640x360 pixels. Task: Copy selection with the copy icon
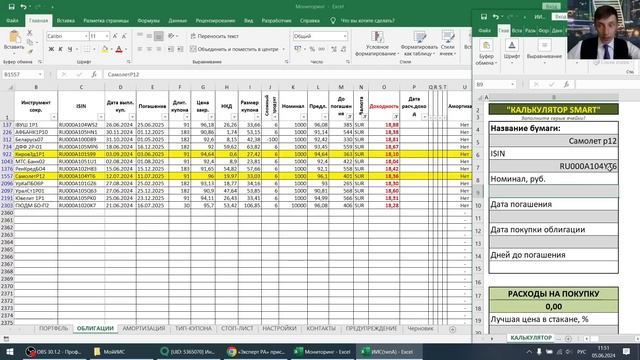click(x=30, y=42)
